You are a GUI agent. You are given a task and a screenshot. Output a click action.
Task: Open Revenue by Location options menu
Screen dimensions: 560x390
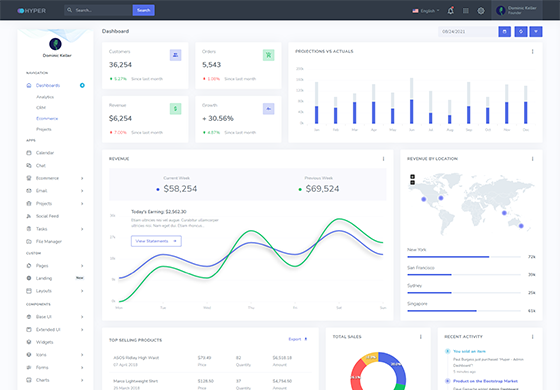click(x=532, y=159)
